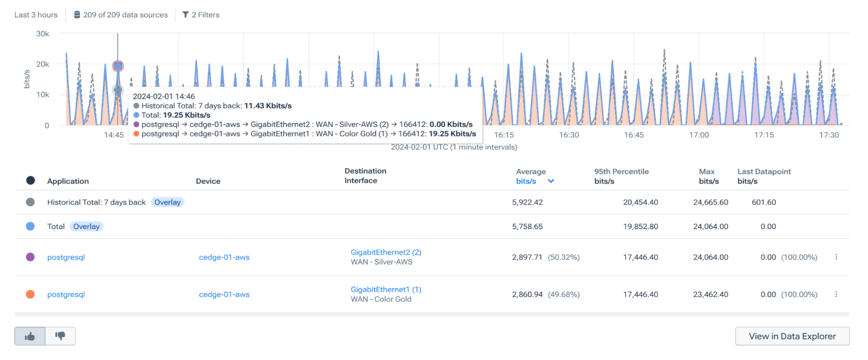Click the 16:30 time axis label
The width and height of the screenshot is (868, 360).
[x=569, y=135]
